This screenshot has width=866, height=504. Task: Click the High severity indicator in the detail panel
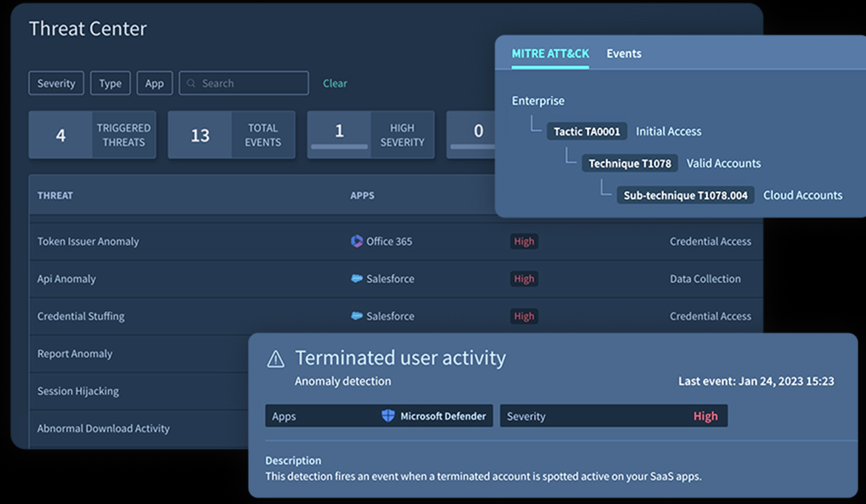[x=706, y=416]
